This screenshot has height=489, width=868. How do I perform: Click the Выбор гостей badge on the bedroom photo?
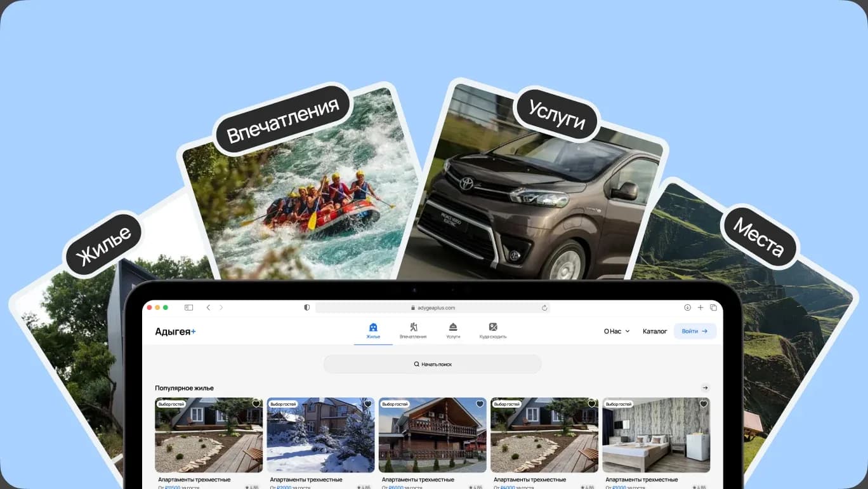click(619, 404)
